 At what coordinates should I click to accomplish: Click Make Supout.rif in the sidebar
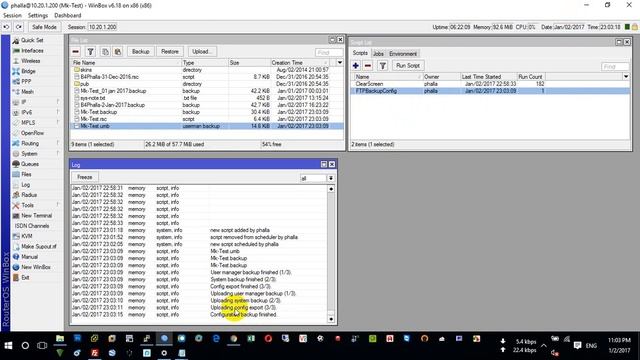(39, 247)
